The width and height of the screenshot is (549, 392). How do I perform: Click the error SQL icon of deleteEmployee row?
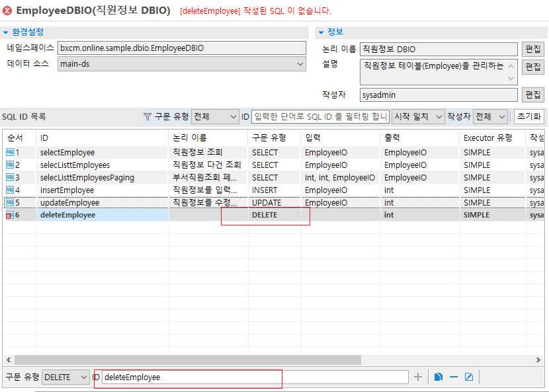[x=10, y=216]
